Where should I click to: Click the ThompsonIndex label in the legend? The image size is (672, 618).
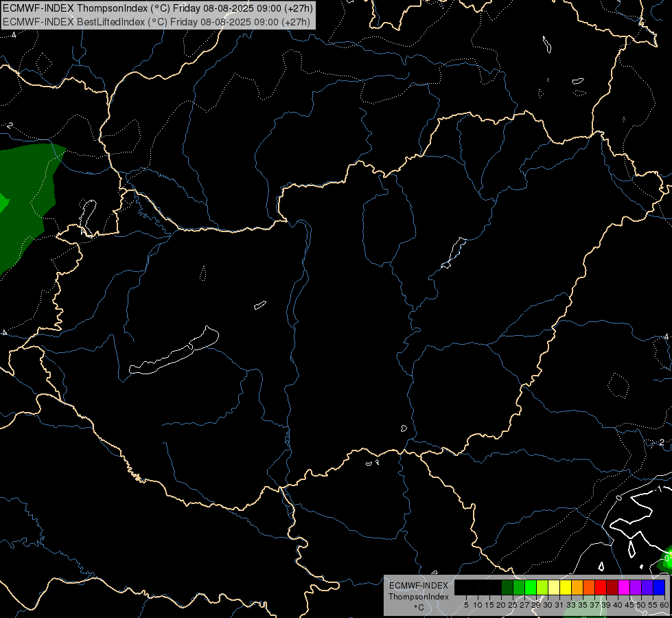pyautogui.click(x=418, y=597)
